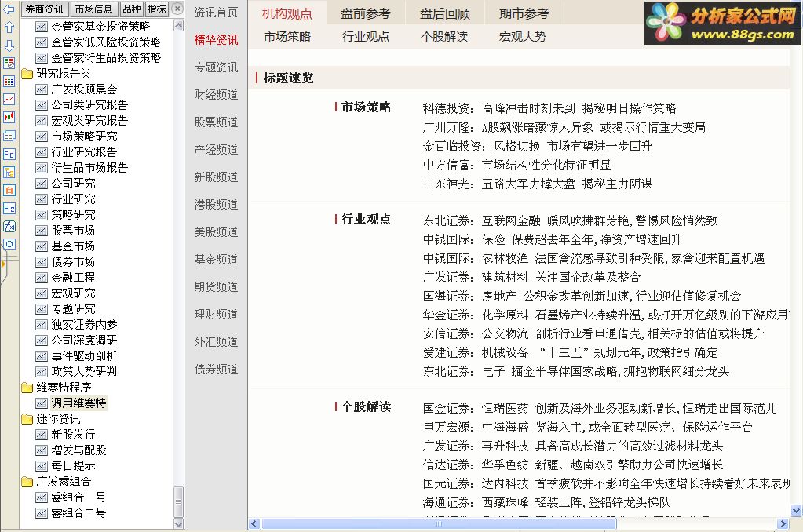Open article 国金证券 恒瑞医药
Image resolution: width=803 pixels, height=532 pixels.
click(x=600, y=408)
